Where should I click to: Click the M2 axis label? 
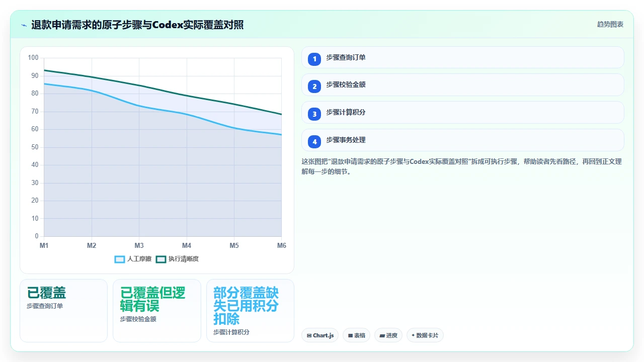(x=92, y=245)
